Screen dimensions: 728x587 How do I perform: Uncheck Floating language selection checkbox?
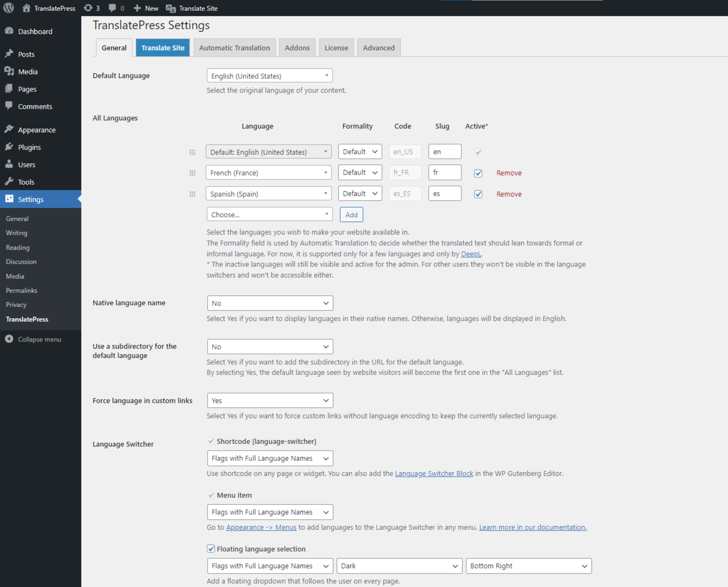point(211,548)
